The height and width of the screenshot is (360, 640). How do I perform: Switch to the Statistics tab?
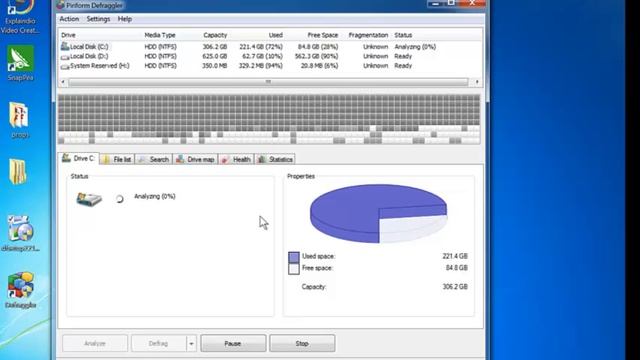click(x=276, y=159)
